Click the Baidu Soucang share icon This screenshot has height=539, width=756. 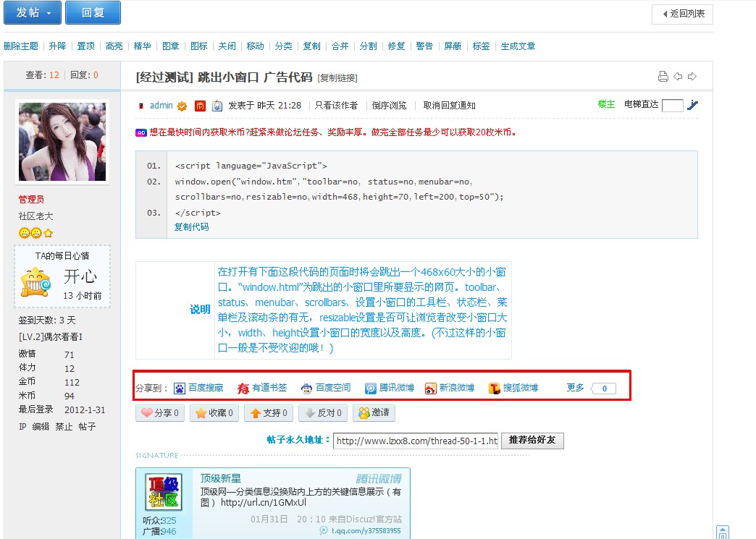(x=180, y=389)
